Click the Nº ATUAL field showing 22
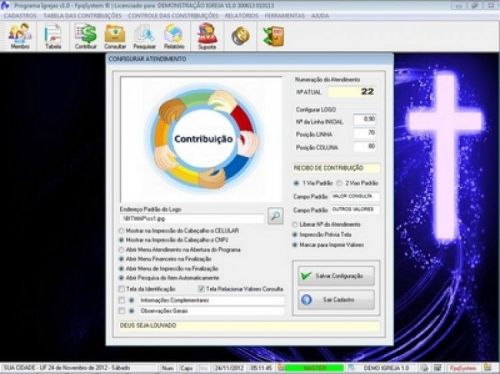500x374 pixels. click(x=352, y=92)
